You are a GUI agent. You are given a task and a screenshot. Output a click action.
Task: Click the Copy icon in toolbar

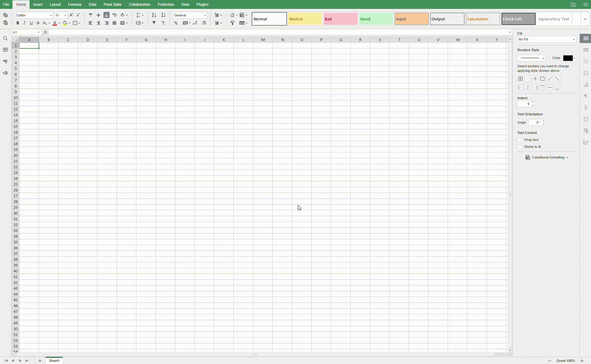(x=5, y=15)
